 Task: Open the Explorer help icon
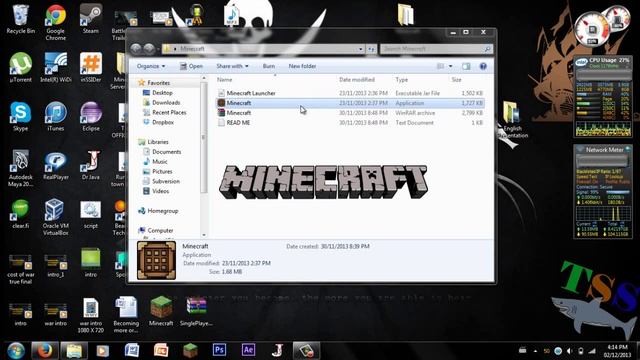coord(483,66)
